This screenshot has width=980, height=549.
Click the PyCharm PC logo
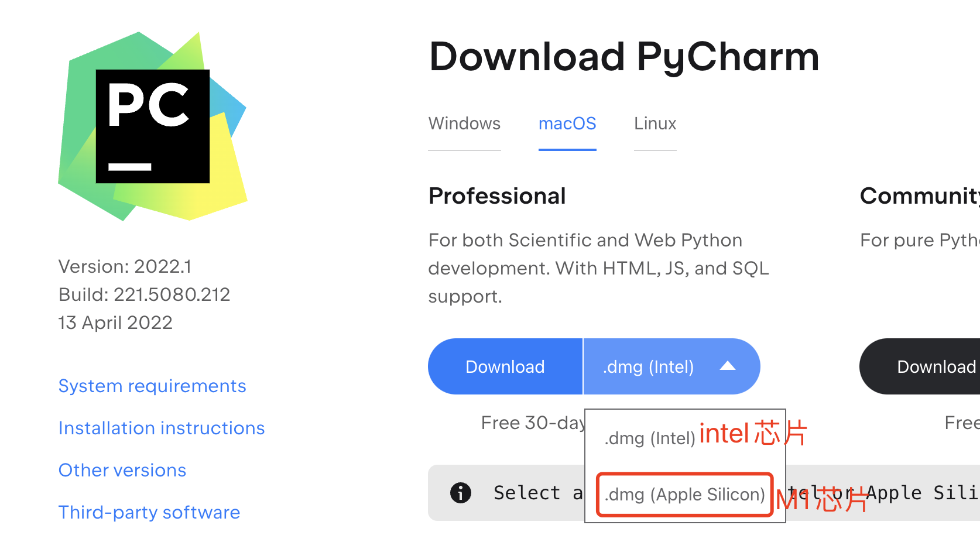coord(151,126)
